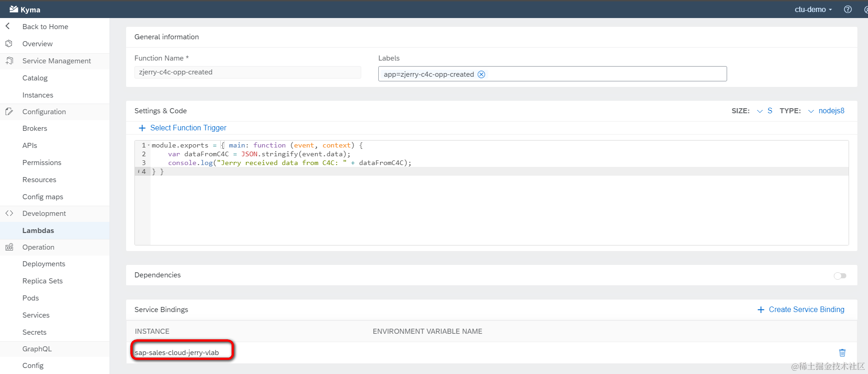
Task: Open Deployments in the sidebar
Action: point(44,264)
